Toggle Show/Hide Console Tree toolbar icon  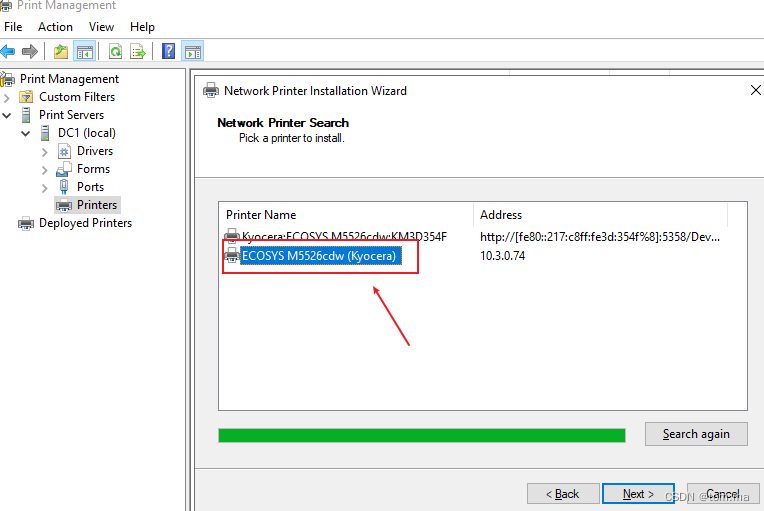(84, 51)
